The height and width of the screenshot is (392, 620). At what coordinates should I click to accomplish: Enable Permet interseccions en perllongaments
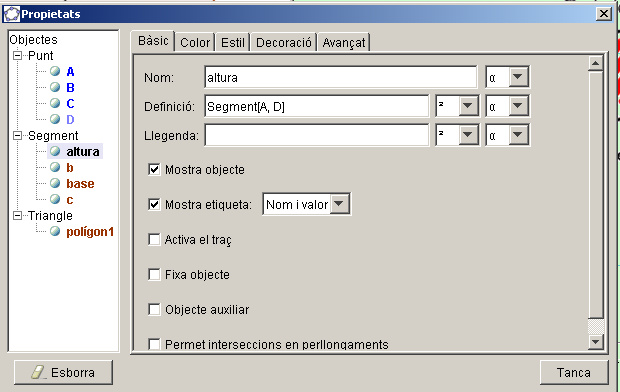(154, 344)
